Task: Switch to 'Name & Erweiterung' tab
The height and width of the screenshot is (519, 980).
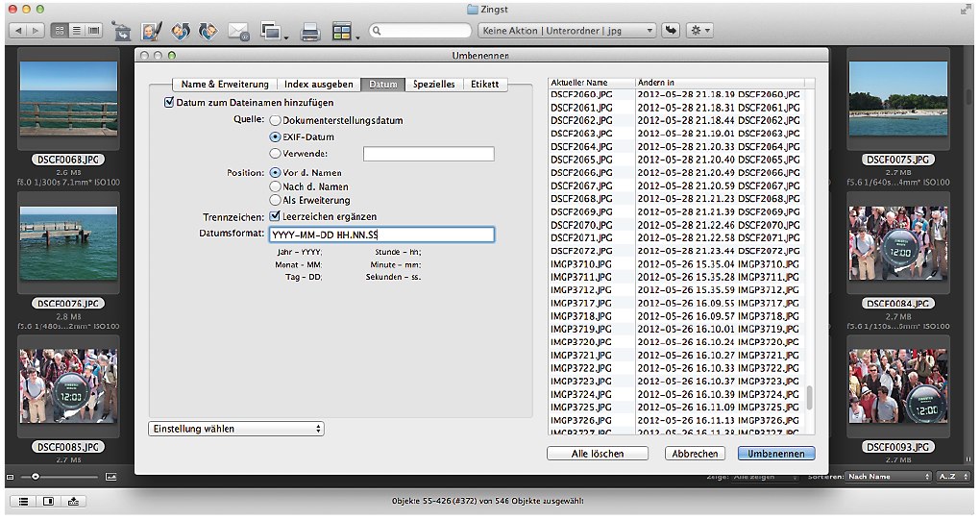Action: click(225, 85)
